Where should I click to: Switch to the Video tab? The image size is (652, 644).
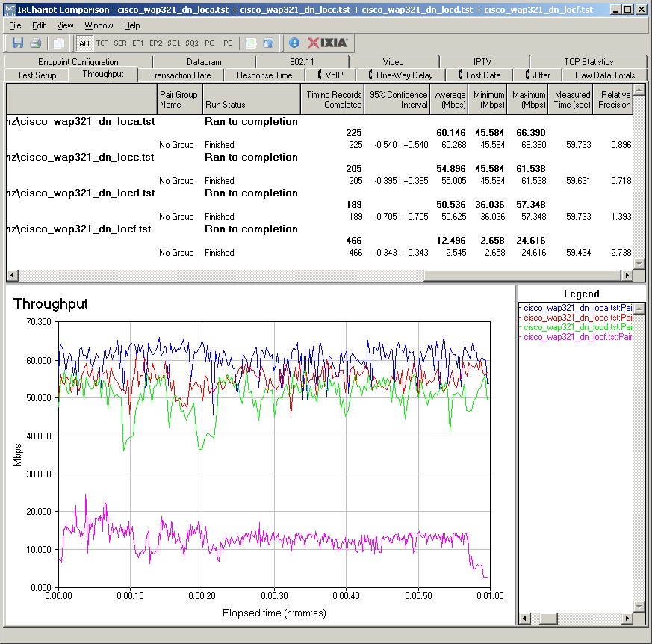[x=393, y=61]
